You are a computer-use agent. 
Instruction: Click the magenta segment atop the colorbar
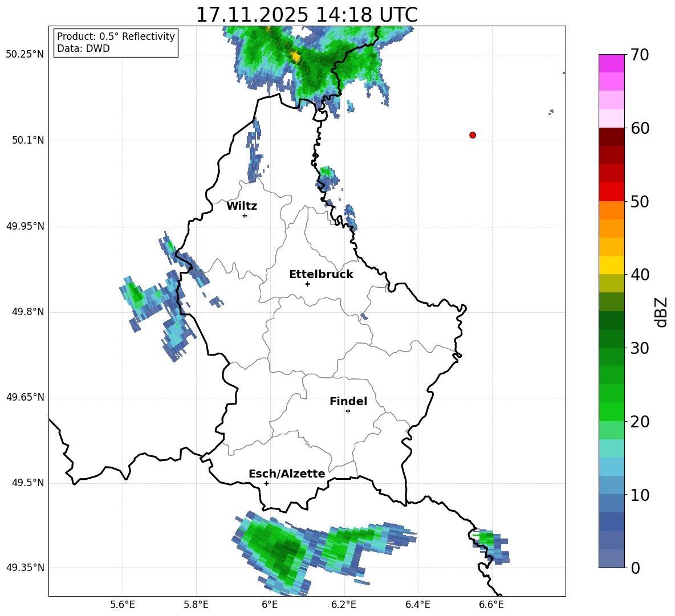pos(611,63)
